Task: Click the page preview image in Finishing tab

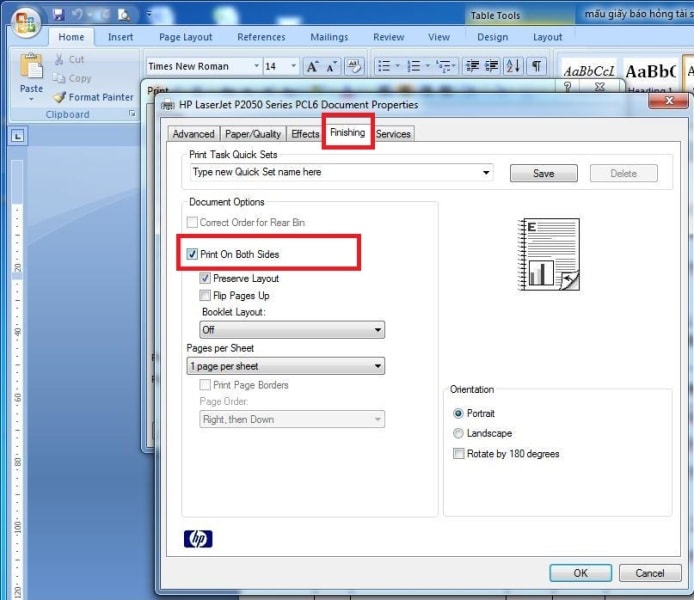Action: click(x=548, y=254)
